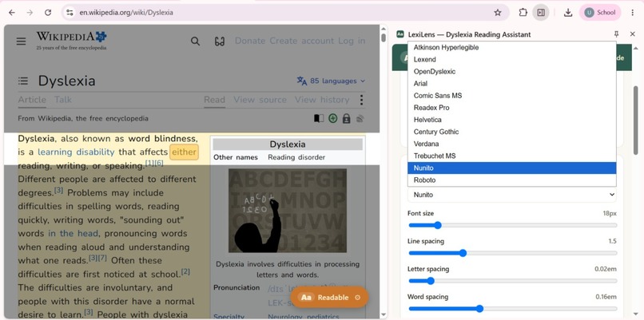Open the View source tab

[x=260, y=100]
